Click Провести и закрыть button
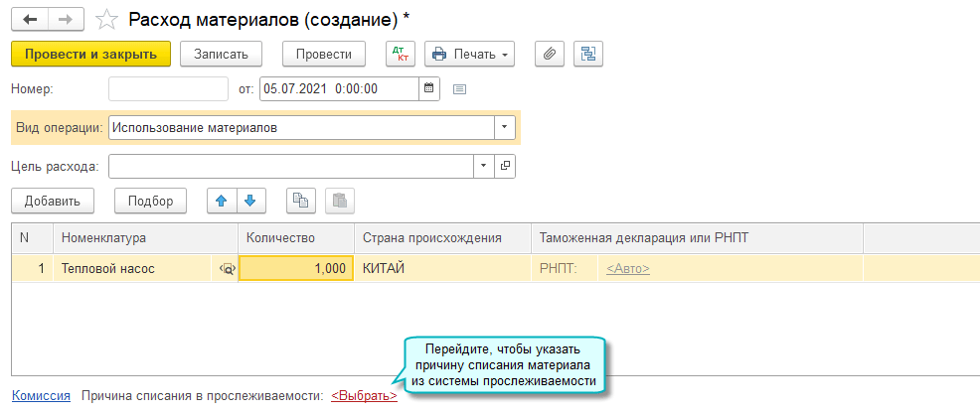This screenshot has height=414, width=980. coord(91,54)
